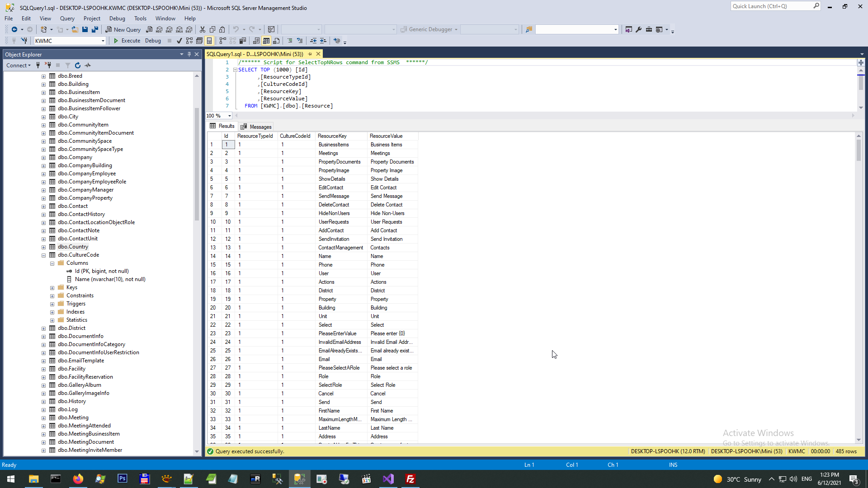
Task: Open the Activity Monitor icon in Object Explorer
Action: pos(88,66)
